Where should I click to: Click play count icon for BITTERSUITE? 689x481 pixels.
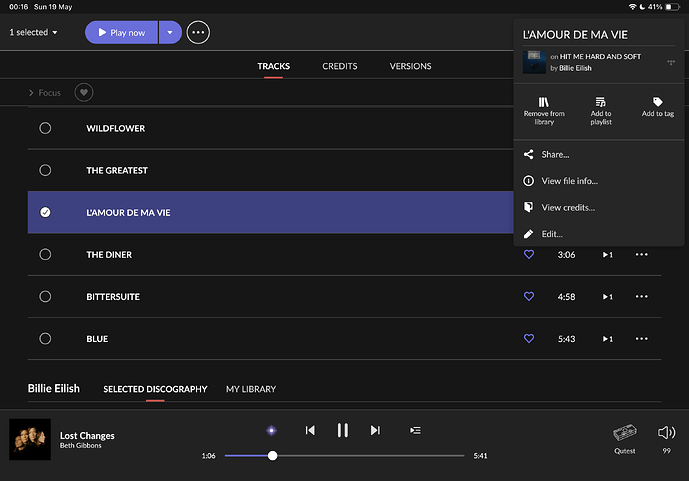[608, 297]
